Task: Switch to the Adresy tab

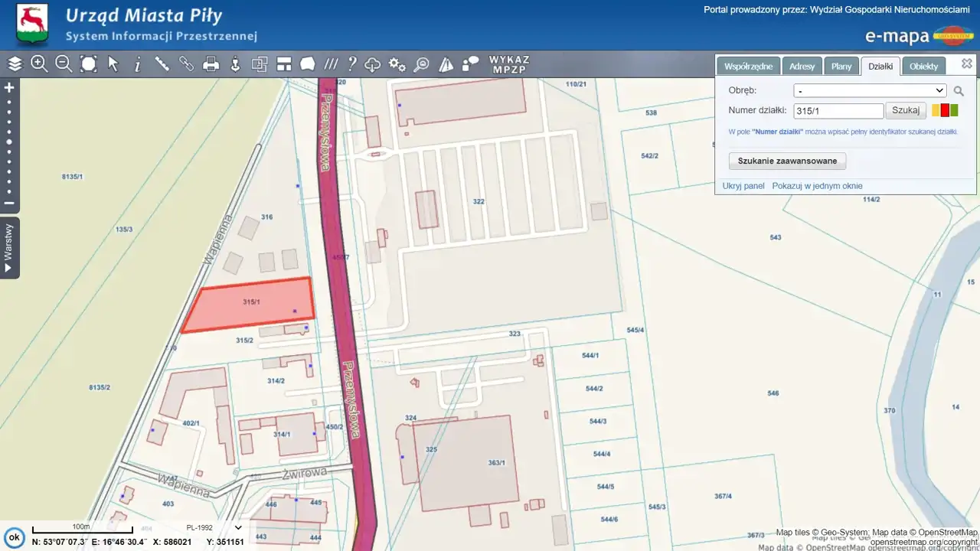Action: coord(802,67)
